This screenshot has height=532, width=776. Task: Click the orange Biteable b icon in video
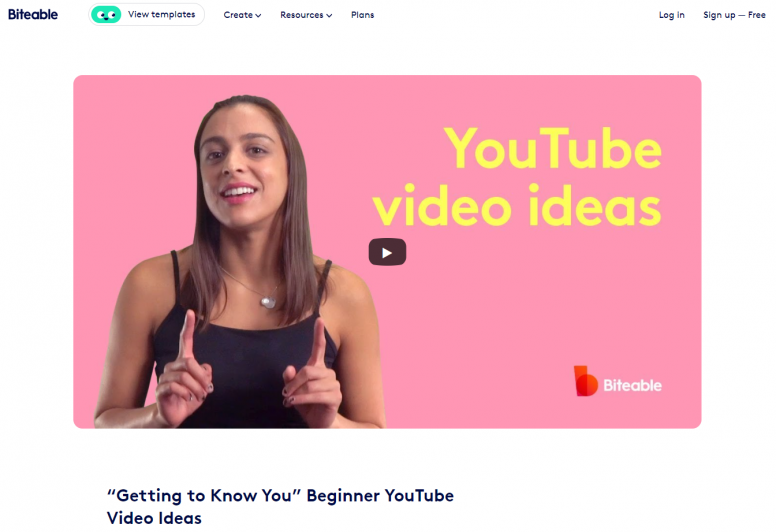(585, 381)
